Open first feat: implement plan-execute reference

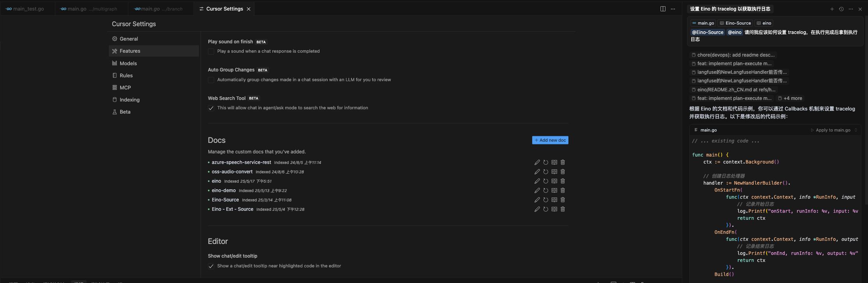pos(731,64)
